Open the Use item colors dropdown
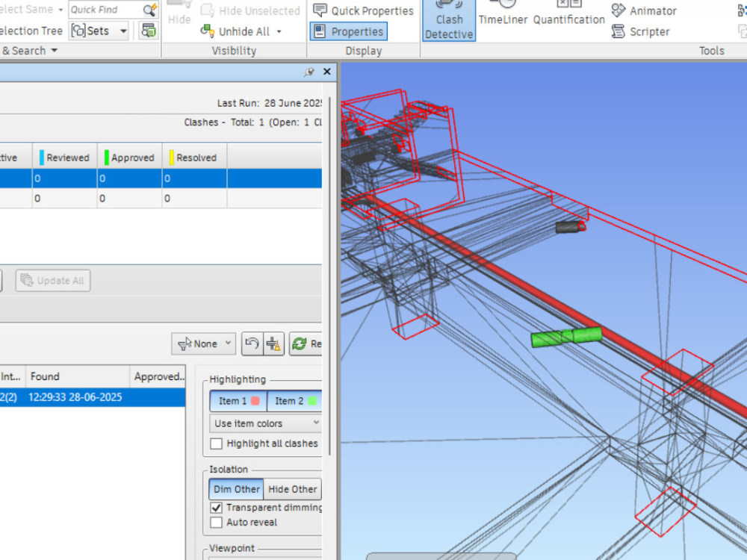The width and height of the screenshot is (747, 560). [x=265, y=423]
